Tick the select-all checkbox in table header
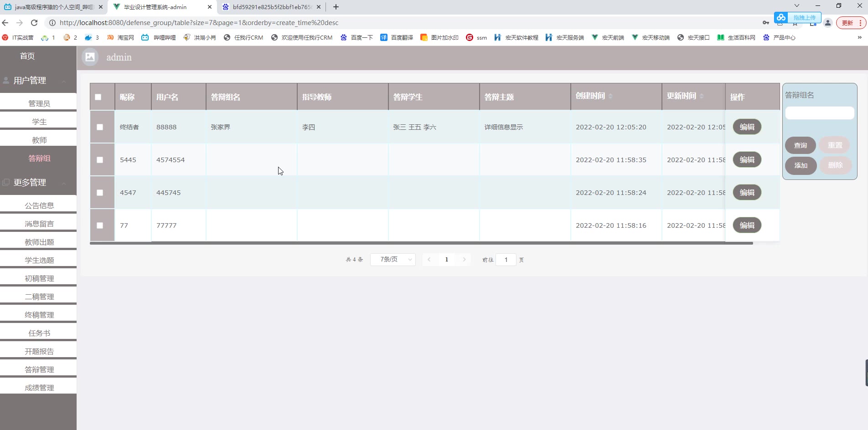The height and width of the screenshot is (430, 868). (x=98, y=97)
